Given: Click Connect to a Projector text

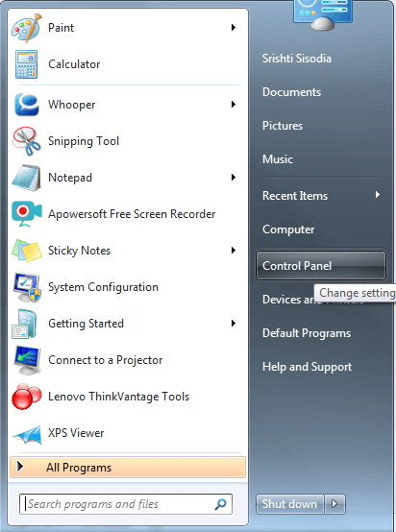Looking at the screenshot, I should click(106, 360).
